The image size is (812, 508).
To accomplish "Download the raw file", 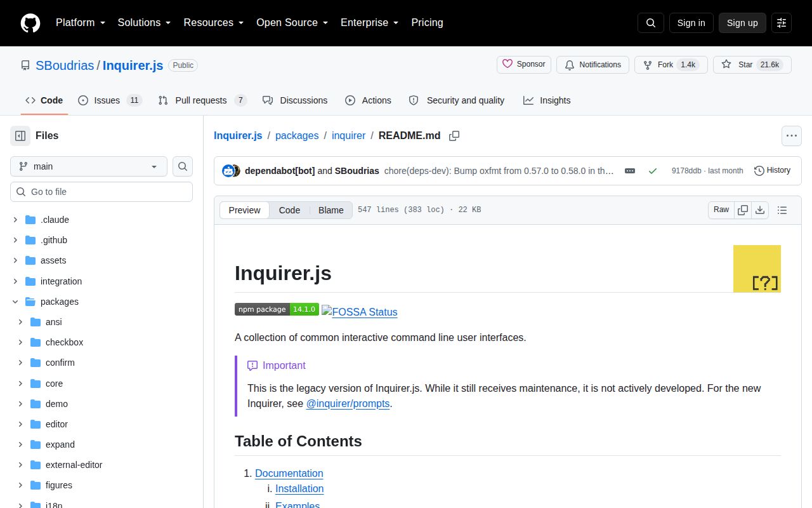I will (x=760, y=210).
